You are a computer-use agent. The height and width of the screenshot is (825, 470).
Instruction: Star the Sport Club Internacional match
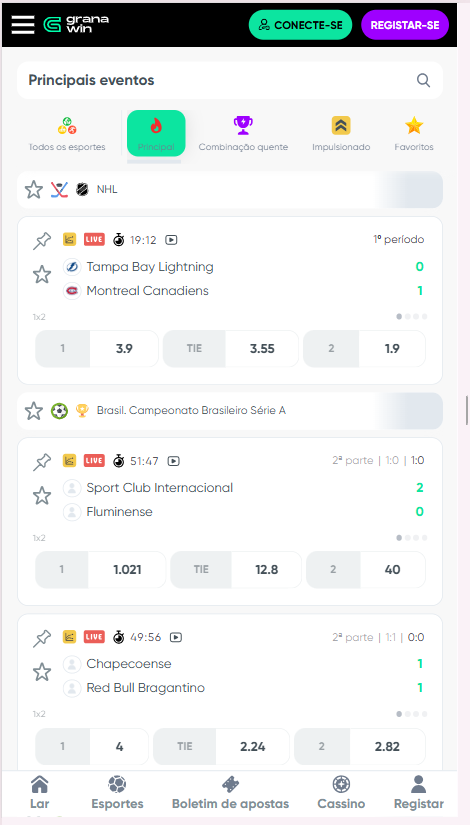(42, 496)
